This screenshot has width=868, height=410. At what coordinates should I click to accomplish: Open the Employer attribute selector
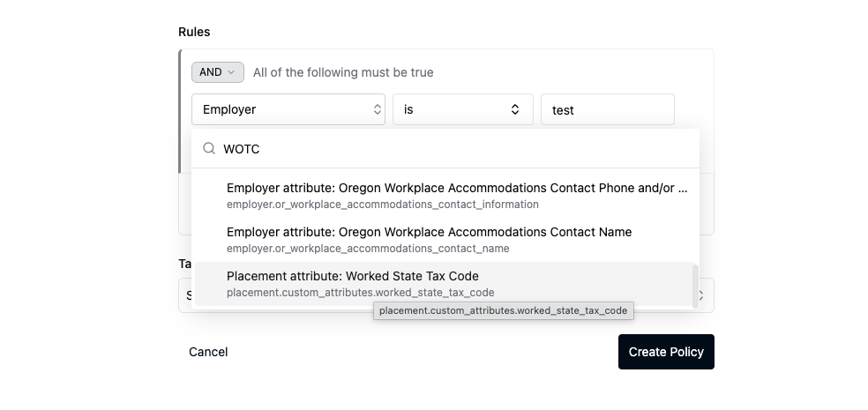288,109
